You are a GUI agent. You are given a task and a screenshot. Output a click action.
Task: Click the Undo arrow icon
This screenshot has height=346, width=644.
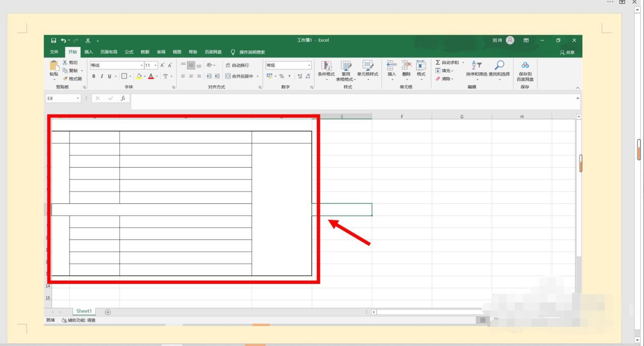(x=63, y=40)
